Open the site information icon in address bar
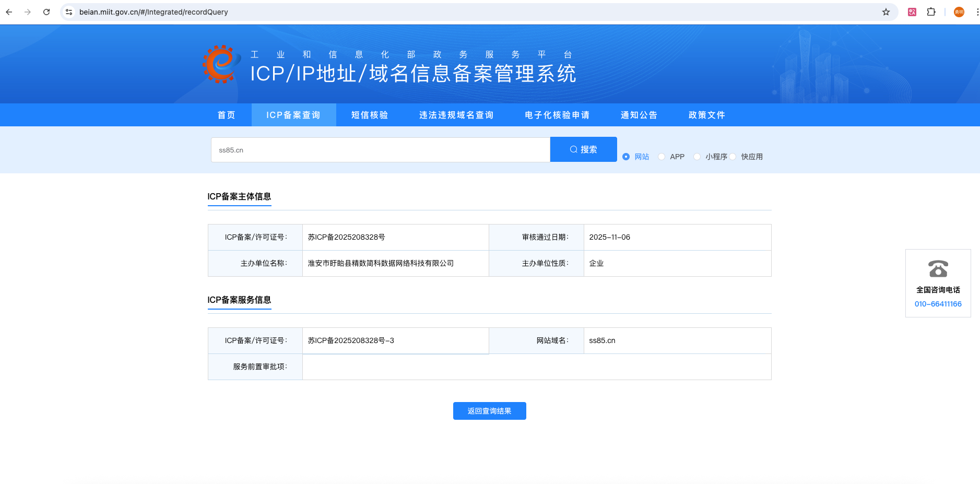 [69, 12]
